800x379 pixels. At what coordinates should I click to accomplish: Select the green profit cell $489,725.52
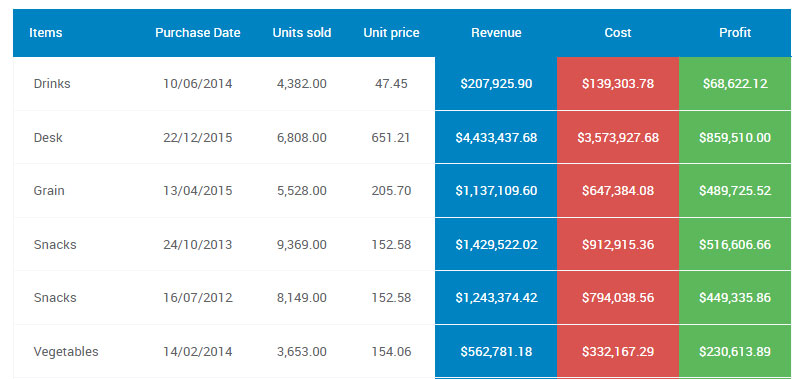pyautogui.click(x=735, y=191)
